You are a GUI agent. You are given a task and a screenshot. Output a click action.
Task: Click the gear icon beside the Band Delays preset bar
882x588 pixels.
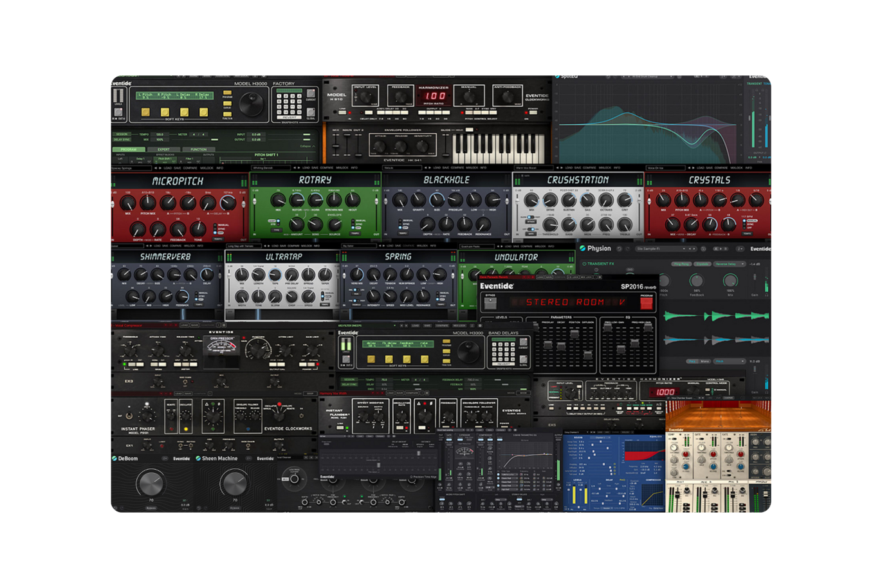(479, 326)
